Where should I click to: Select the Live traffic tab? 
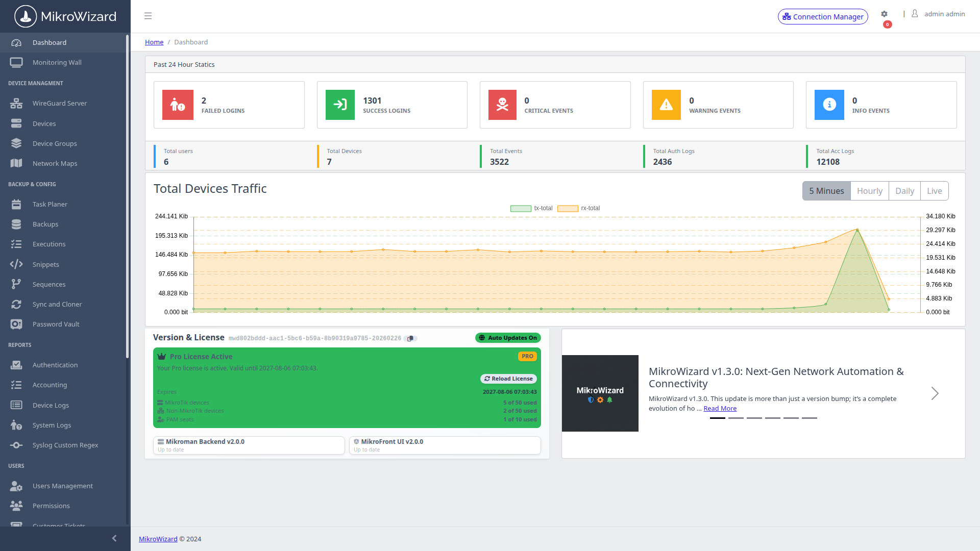pyautogui.click(x=935, y=191)
